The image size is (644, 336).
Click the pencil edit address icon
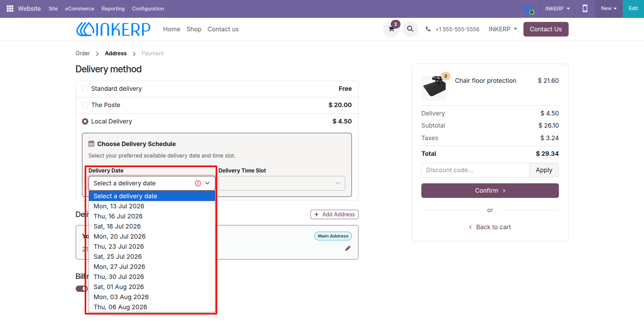[x=348, y=248]
